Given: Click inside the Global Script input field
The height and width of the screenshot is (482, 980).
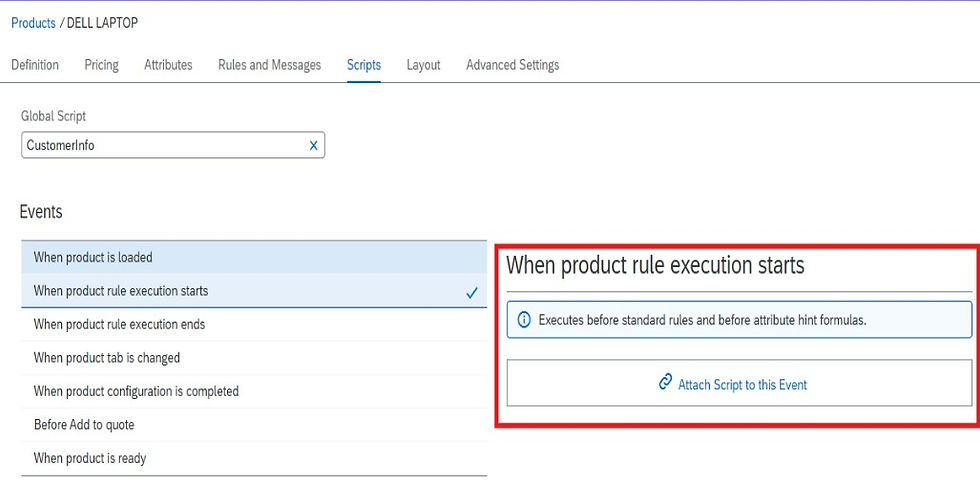Looking at the screenshot, I should point(160,145).
